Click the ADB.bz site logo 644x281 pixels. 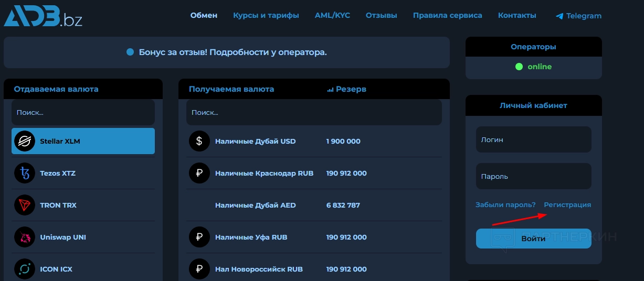[43, 15]
